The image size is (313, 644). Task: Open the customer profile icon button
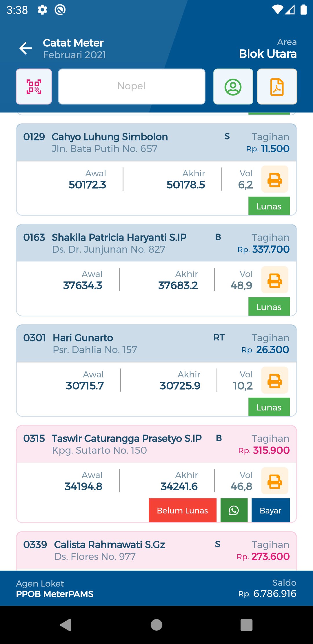click(x=233, y=86)
